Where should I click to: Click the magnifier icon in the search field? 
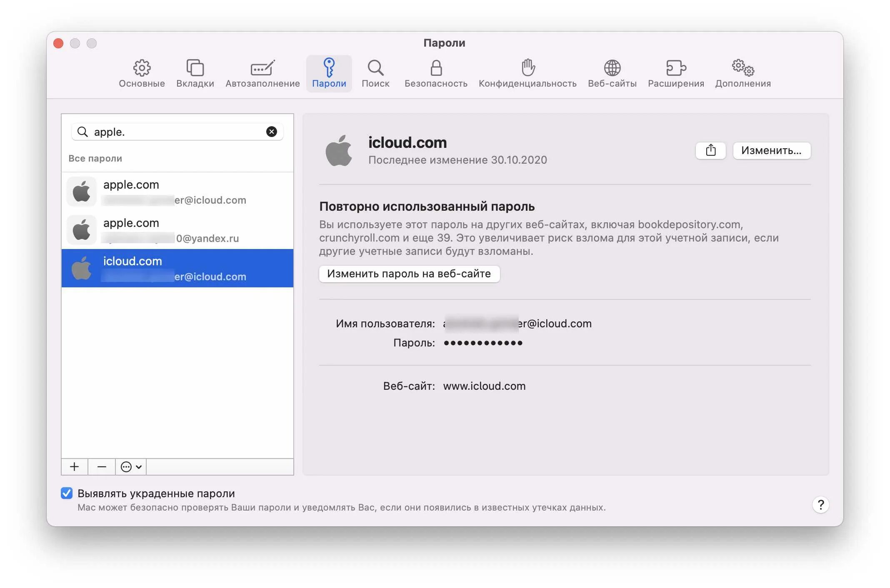[x=82, y=132]
